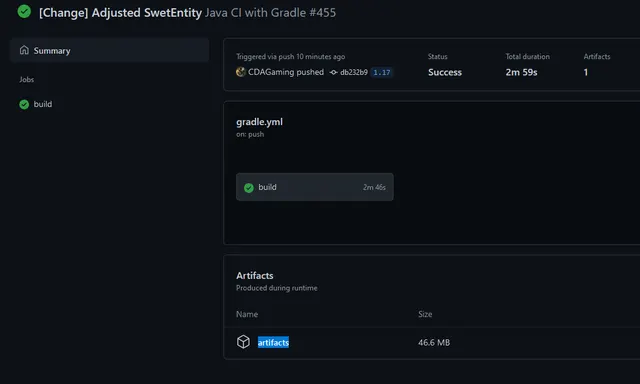Open the build job card in workflow graph
Image resolution: width=640 pixels, height=384 pixels.
click(315, 187)
